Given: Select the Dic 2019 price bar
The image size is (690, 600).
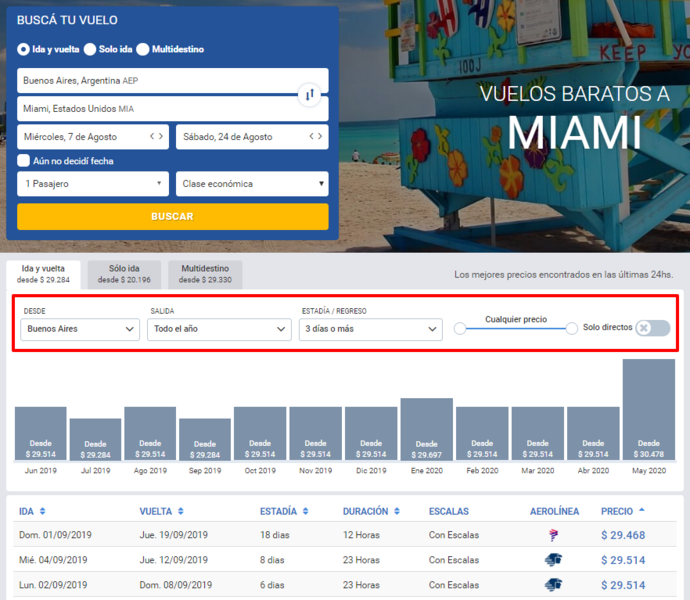Looking at the screenshot, I should (x=371, y=433).
